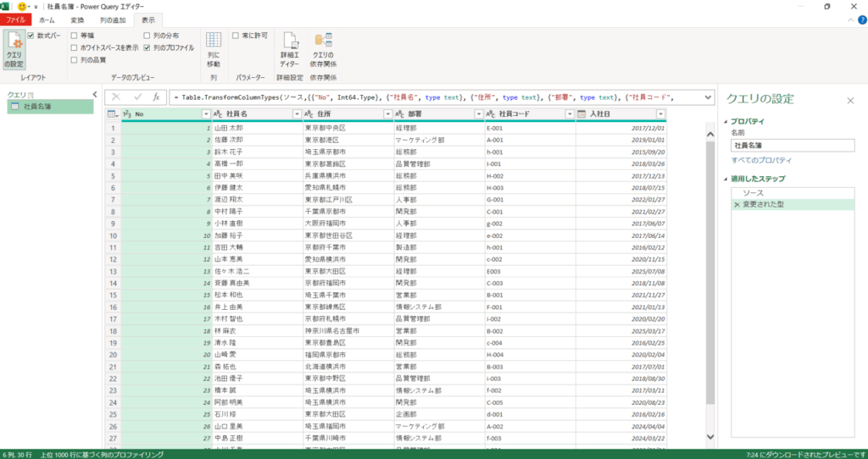Click the クエリの設定 ribbon icon
868x459 pixels.
pyautogui.click(x=14, y=49)
